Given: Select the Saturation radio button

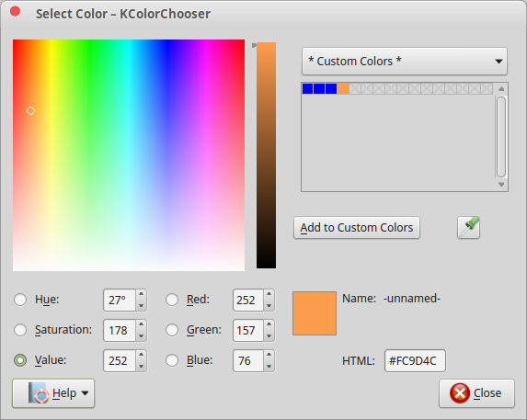Looking at the screenshot, I should click(x=20, y=330).
